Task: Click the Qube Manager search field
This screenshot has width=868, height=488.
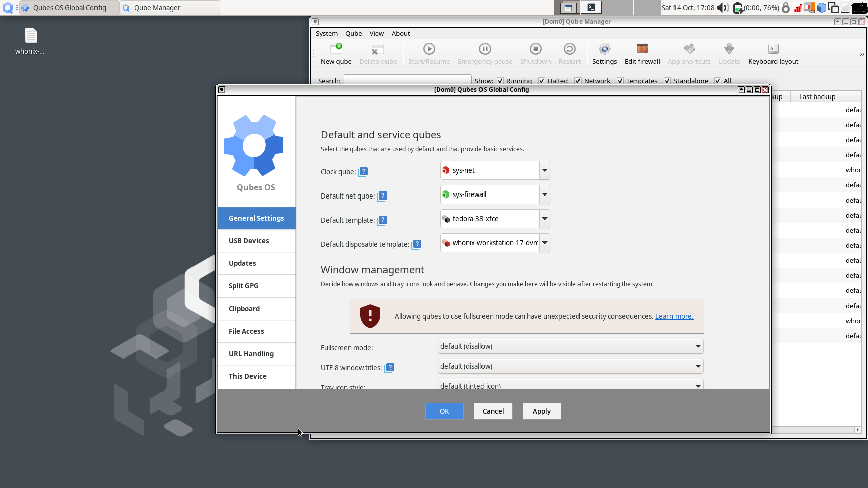Action: (x=408, y=80)
